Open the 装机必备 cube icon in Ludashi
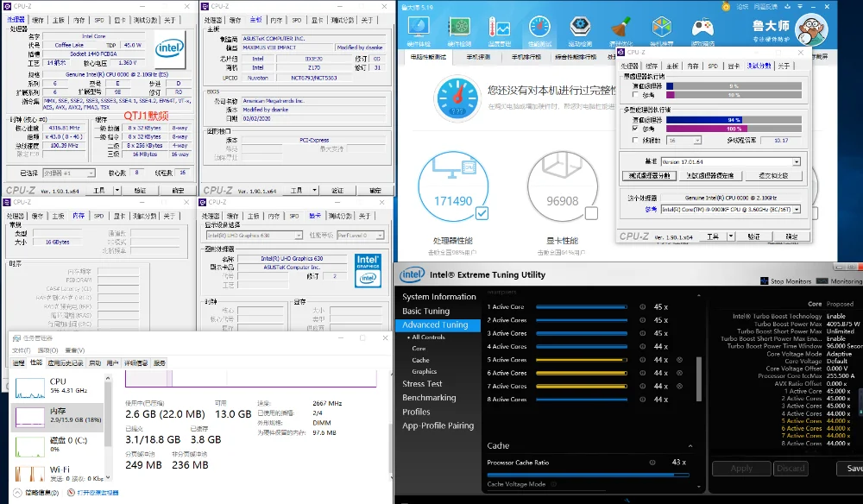Viewport: 863px width, 504px height. coord(662,28)
